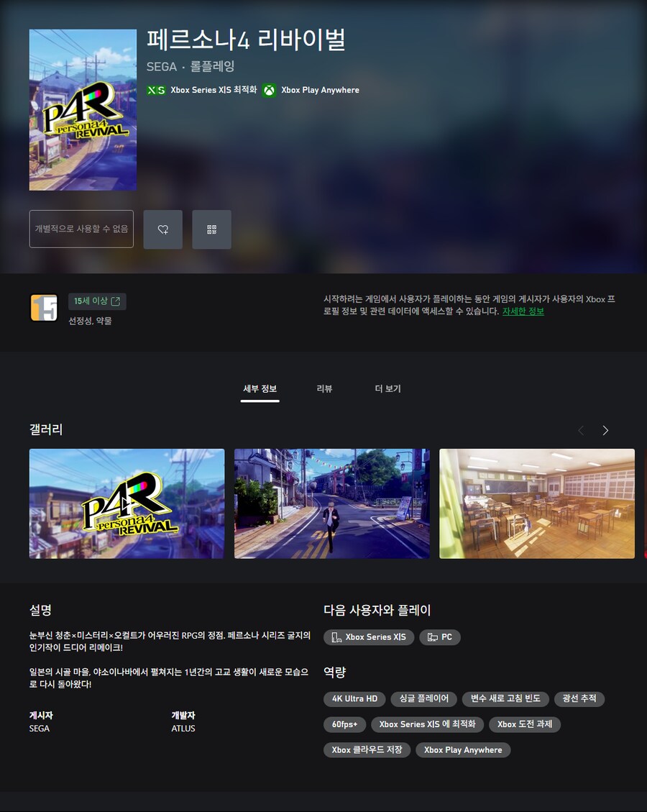Click the 광선 추적 capability tag
The height and width of the screenshot is (812, 647).
(579, 698)
